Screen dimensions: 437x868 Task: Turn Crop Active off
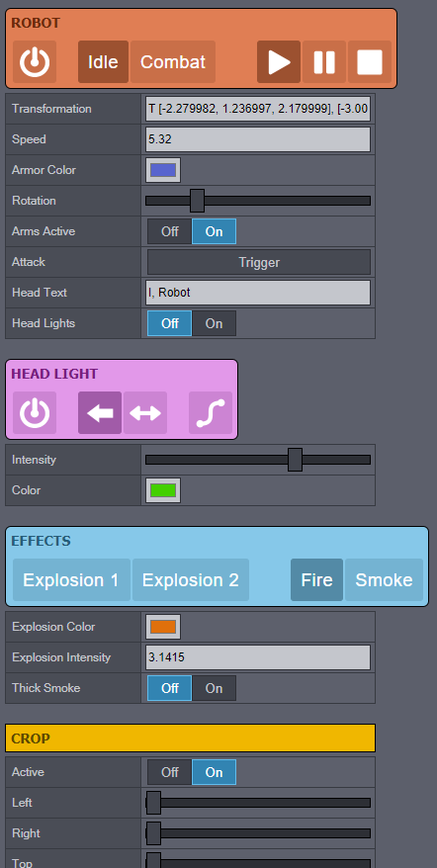coord(169,772)
